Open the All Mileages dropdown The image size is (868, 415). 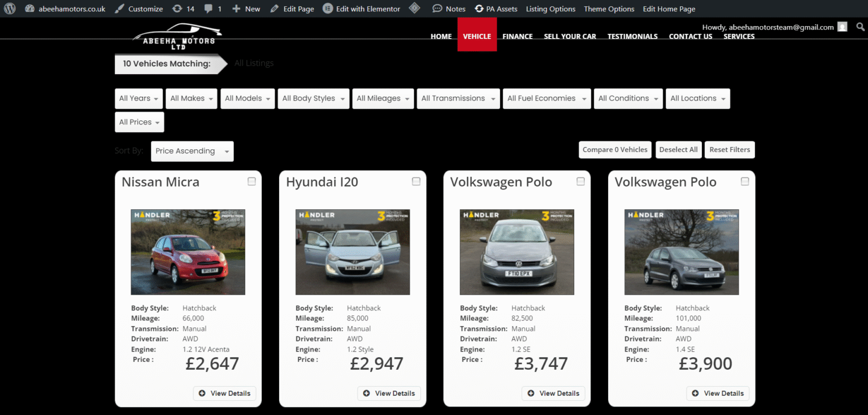pos(383,98)
